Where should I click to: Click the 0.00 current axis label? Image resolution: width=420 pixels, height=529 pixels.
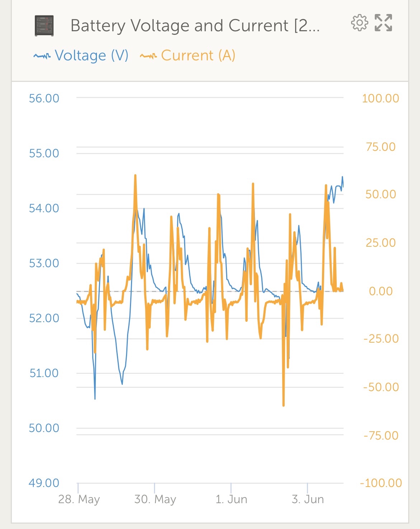coord(381,291)
